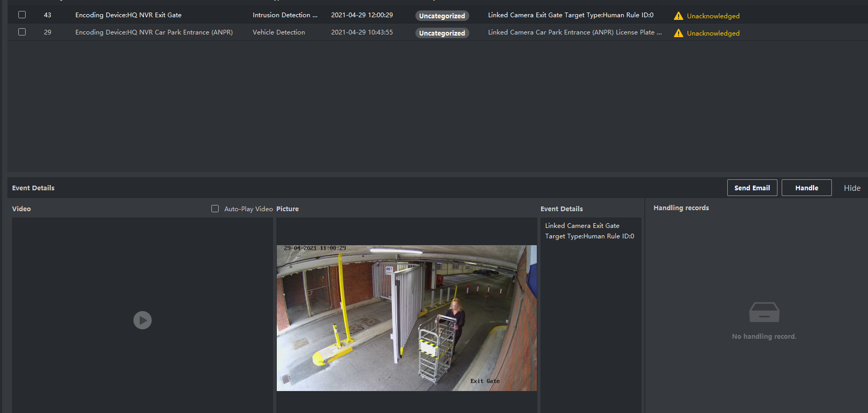
Task: Select the checkbox for event 43
Action: point(22,15)
